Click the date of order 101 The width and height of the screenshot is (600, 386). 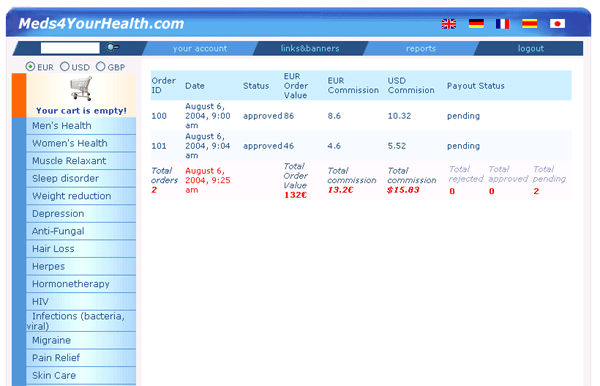pyautogui.click(x=208, y=146)
